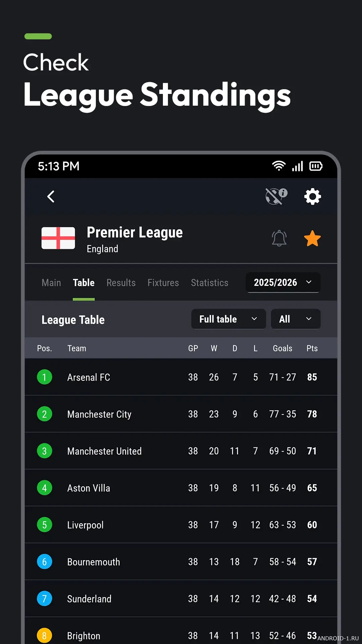Switch to the Main tab
The image size is (362, 644).
[x=51, y=283]
